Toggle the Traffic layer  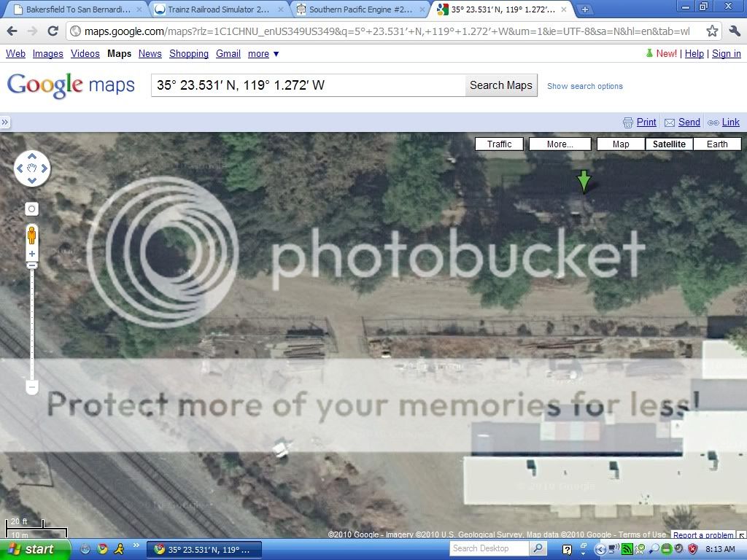pyautogui.click(x=499, y=144)
